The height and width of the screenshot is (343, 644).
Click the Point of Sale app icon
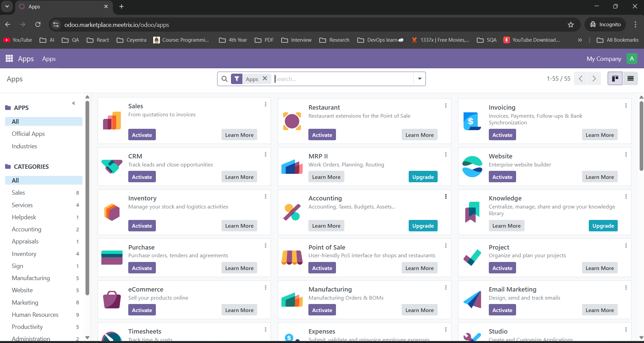point(292,258)
